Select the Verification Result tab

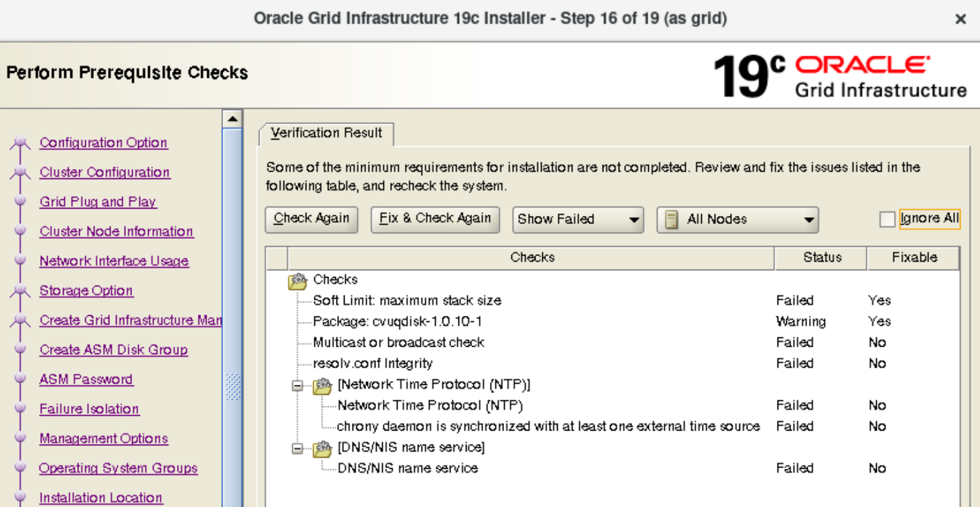pyautogui.click(x=326, y=133)
